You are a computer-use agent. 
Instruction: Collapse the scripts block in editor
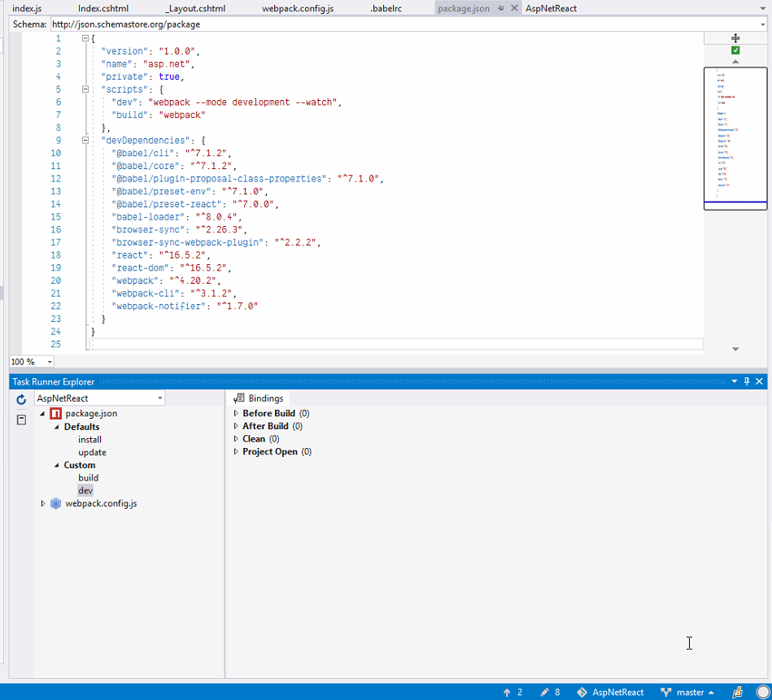coord(85,89)
